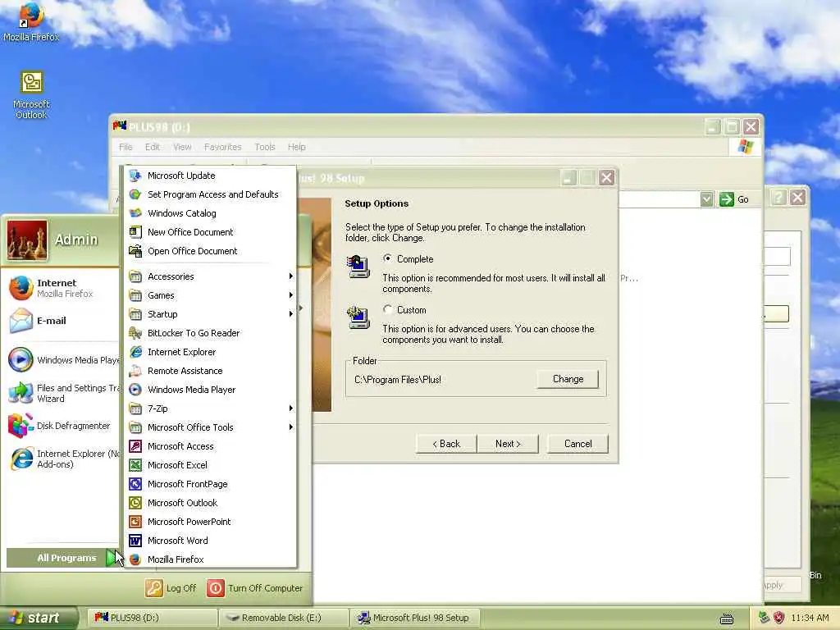The image size is (840, 630).
Task: Click the red security shield tray icon
Action: coord(779,618)
